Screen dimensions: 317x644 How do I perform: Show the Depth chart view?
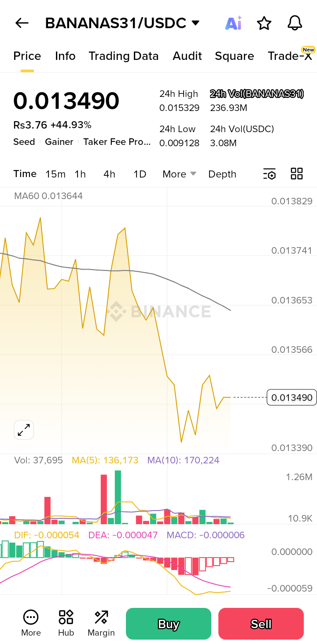tap(222, 174)
